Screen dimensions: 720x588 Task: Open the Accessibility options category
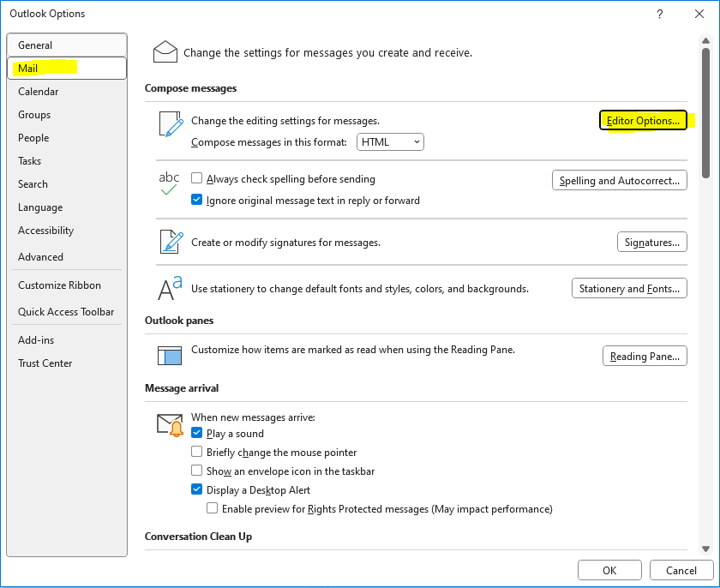[x=67, y=231]
